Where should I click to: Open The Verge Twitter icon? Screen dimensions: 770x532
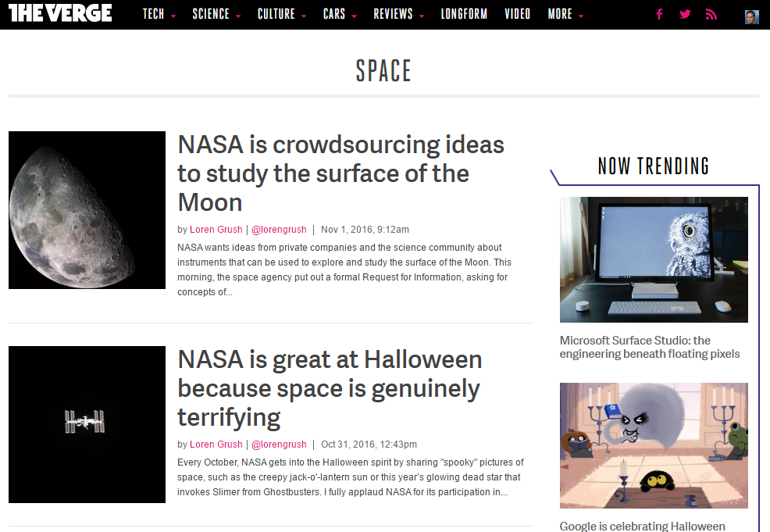point(685,14)
